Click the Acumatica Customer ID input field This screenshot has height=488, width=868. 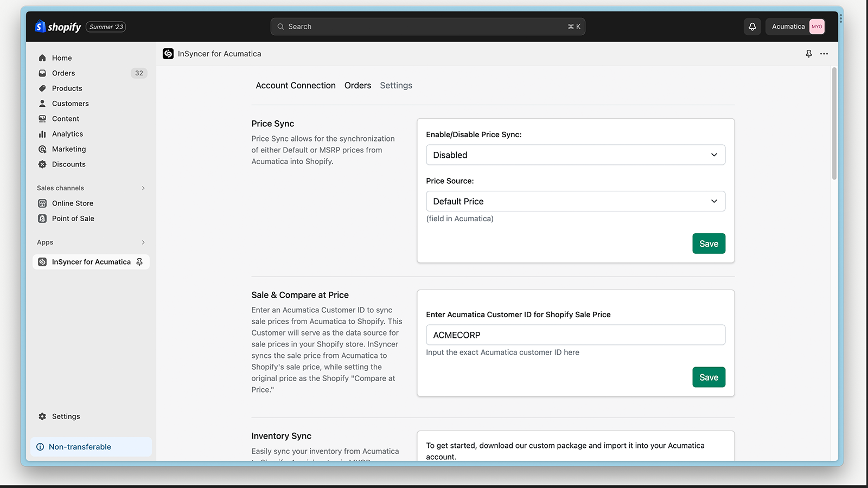click(x=575, y=335)
